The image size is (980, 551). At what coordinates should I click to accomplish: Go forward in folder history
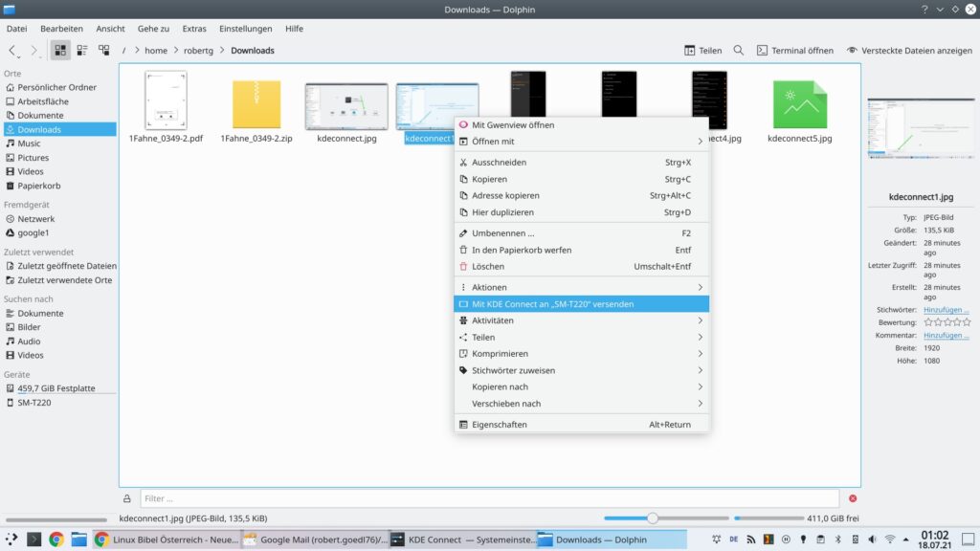click(x=34, y=51)
